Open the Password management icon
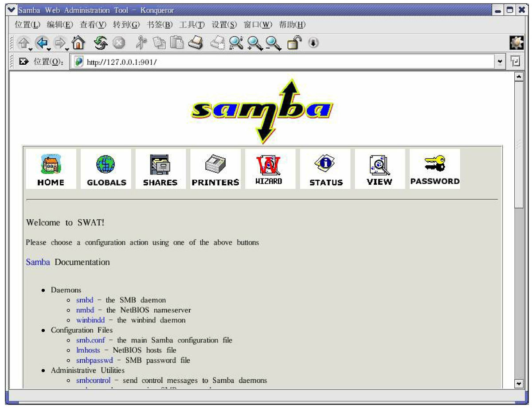Image resolution: width=532 pixels, height=408 pixels. click(434, 169)
